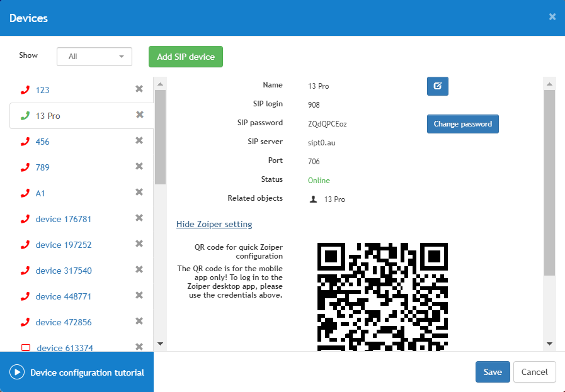Click the details pane scroll down arrow

[x=549, y=344]
